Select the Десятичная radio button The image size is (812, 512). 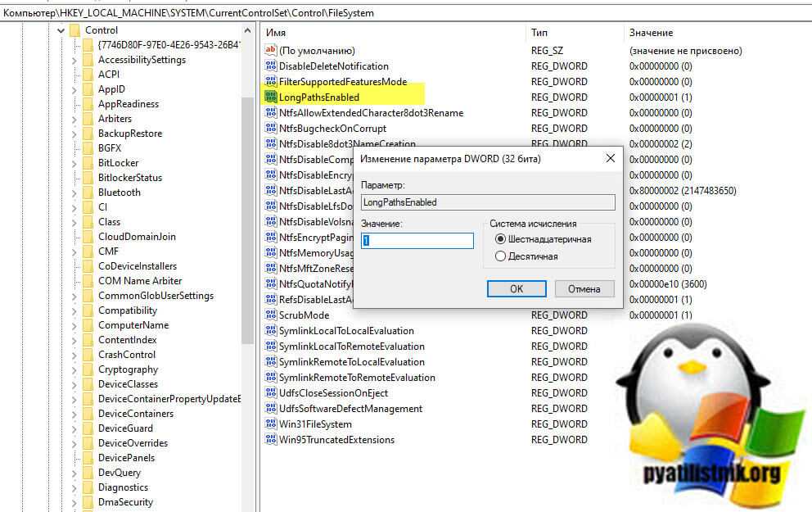pyautogui.click(x=501, y=256)
